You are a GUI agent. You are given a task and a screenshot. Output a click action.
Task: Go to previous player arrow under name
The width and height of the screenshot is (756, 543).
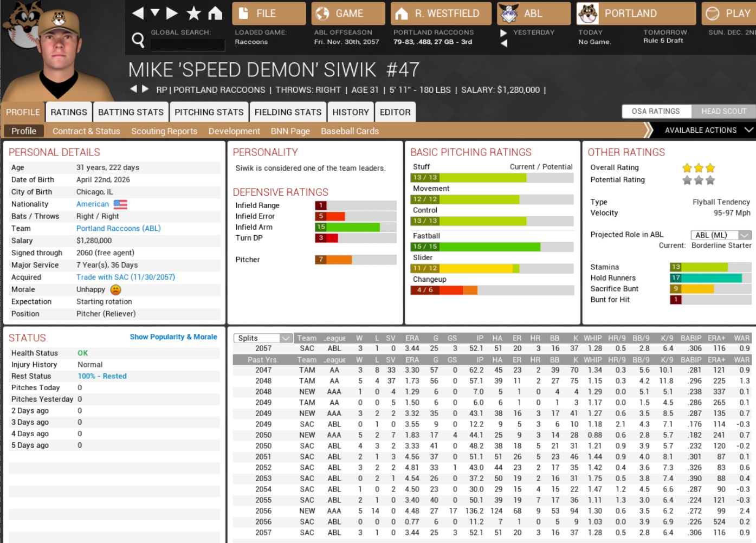(133, 89)
